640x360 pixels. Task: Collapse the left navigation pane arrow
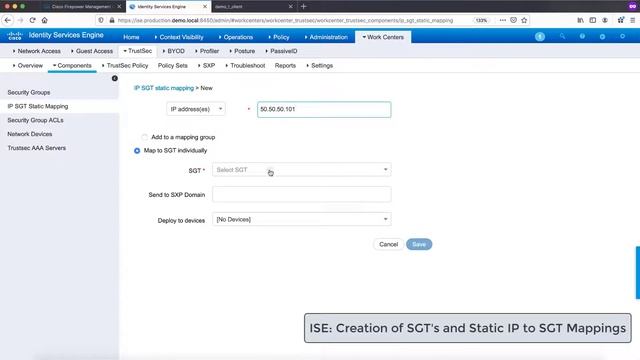(x=115, y=78)
